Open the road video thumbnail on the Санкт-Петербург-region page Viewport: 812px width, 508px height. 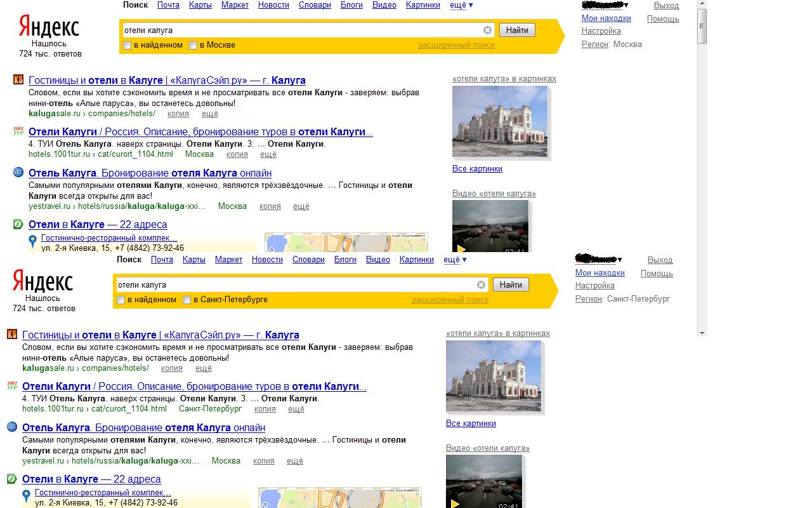(484, 481)
